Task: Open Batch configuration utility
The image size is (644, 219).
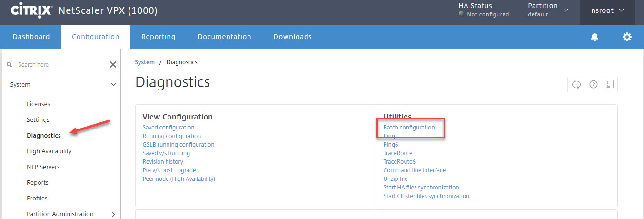Action: click(409, 128)
